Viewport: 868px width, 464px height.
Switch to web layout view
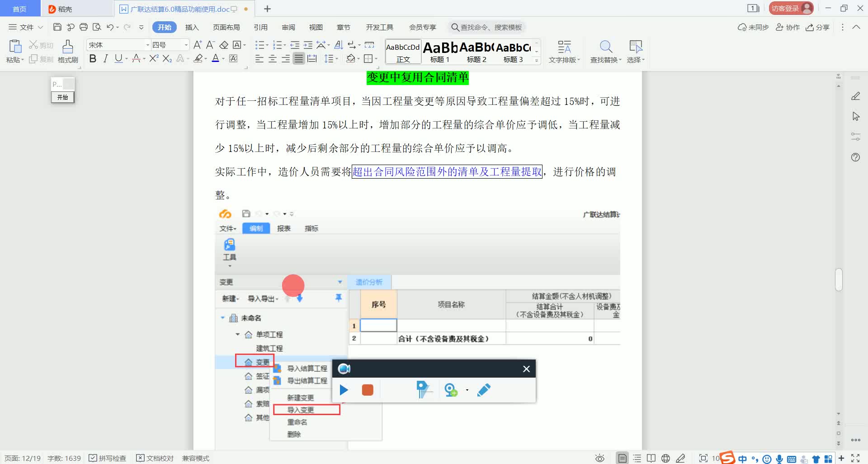tap(665, 458)
